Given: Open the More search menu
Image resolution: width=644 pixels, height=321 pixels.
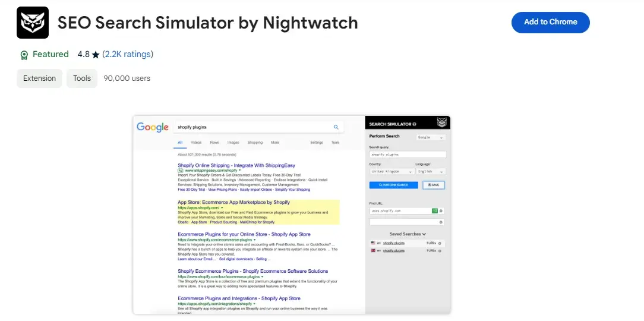Looking at the screenshot, I should (x=275, y=143).
